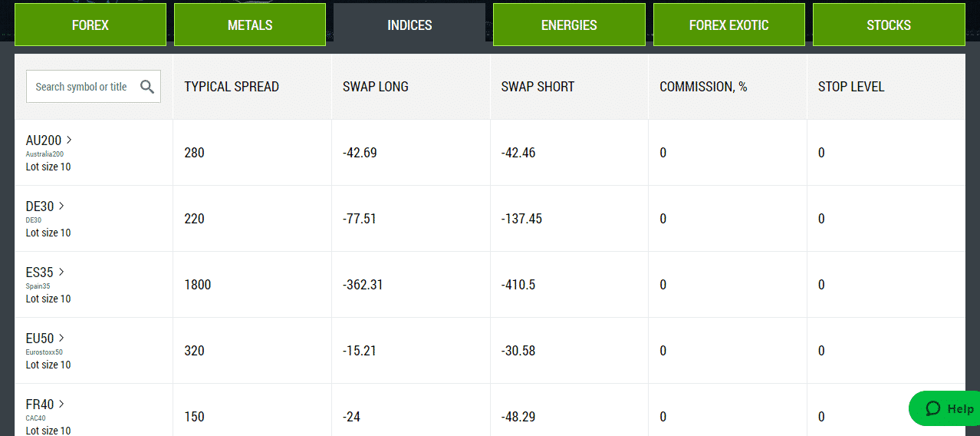
Task: Switch to the Metals tab
Action: [x=250, y=25]
